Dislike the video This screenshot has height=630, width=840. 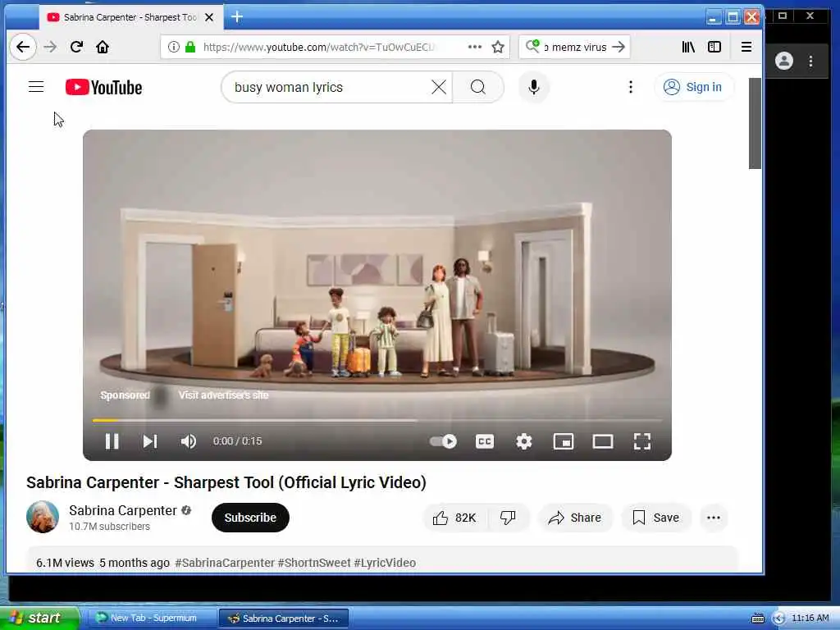tap(508, 518)
